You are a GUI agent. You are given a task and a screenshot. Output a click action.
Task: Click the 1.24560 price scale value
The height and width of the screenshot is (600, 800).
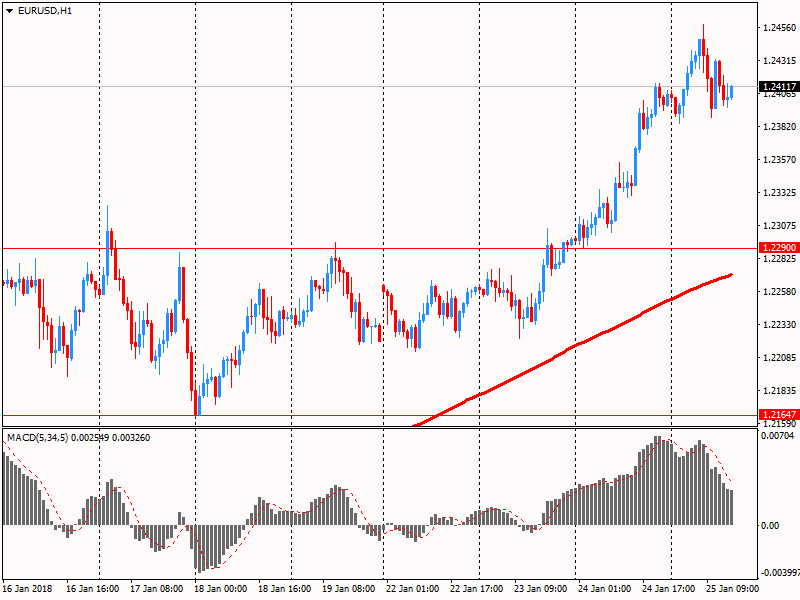coord(780,28)
